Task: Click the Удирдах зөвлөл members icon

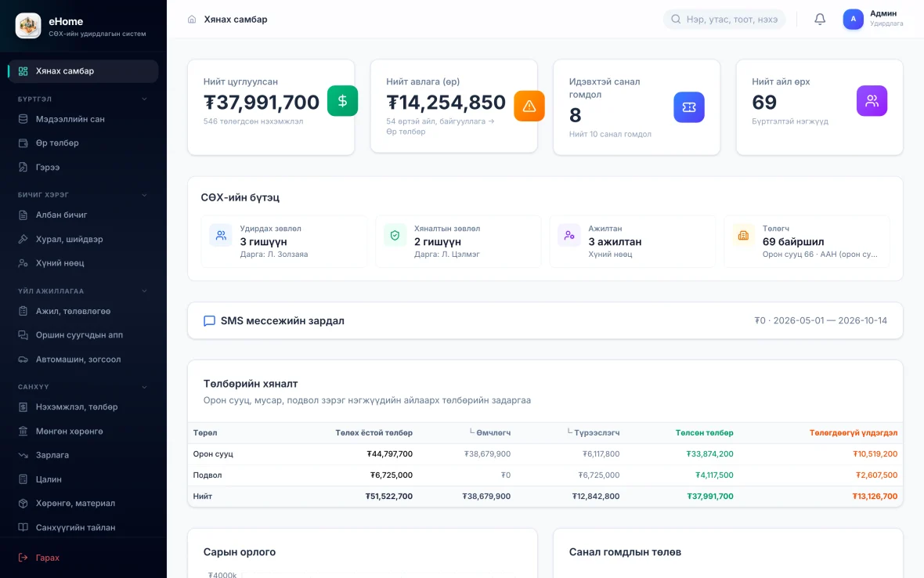Action: click(x=221, y=235)
